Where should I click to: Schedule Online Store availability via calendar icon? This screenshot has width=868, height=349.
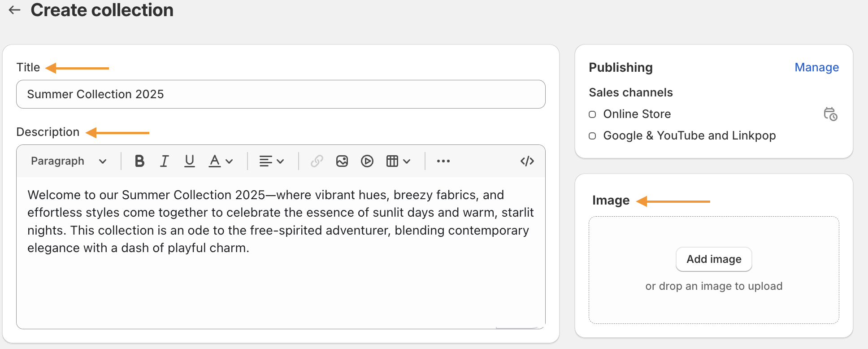pyautogui.click(x=830, y=114)
